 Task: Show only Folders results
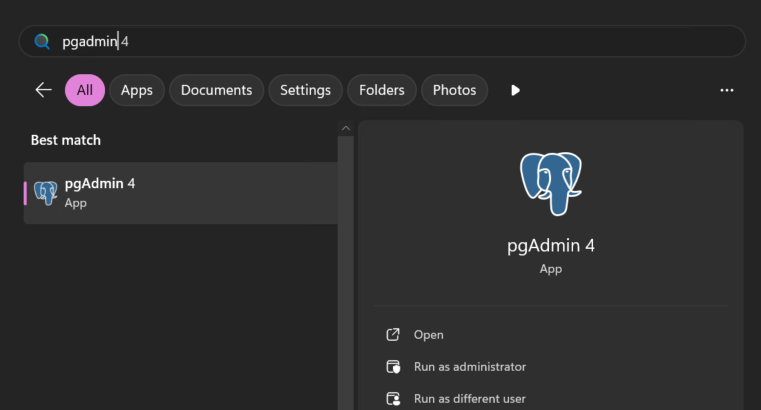coord(381,90)
